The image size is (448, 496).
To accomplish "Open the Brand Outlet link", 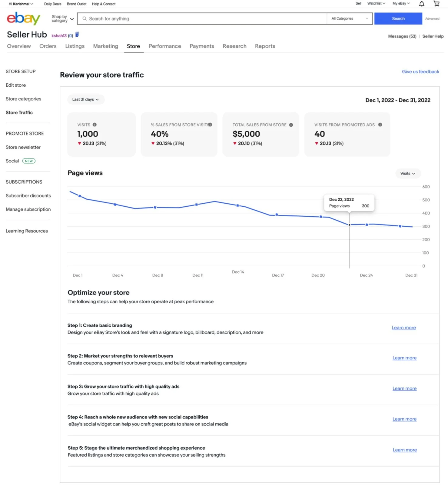I will 77,4.
